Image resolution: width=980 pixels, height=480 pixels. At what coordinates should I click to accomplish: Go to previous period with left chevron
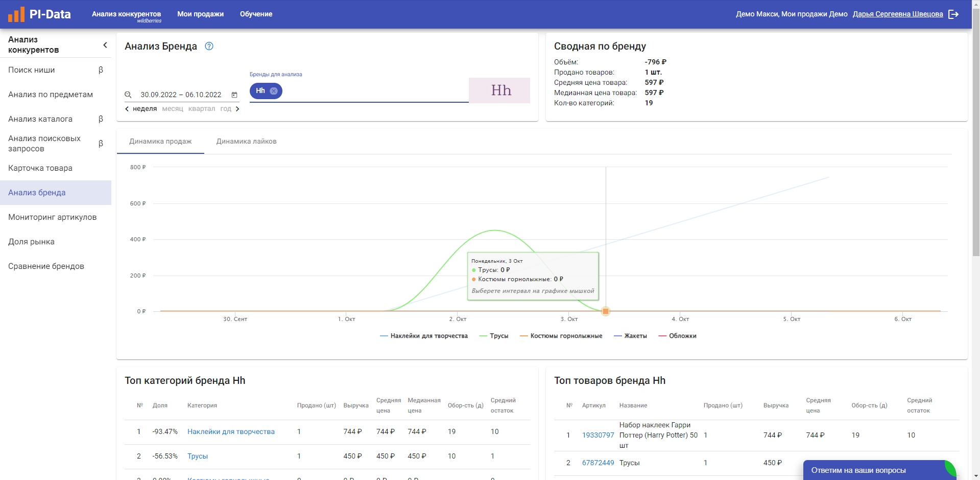(127, 109)
